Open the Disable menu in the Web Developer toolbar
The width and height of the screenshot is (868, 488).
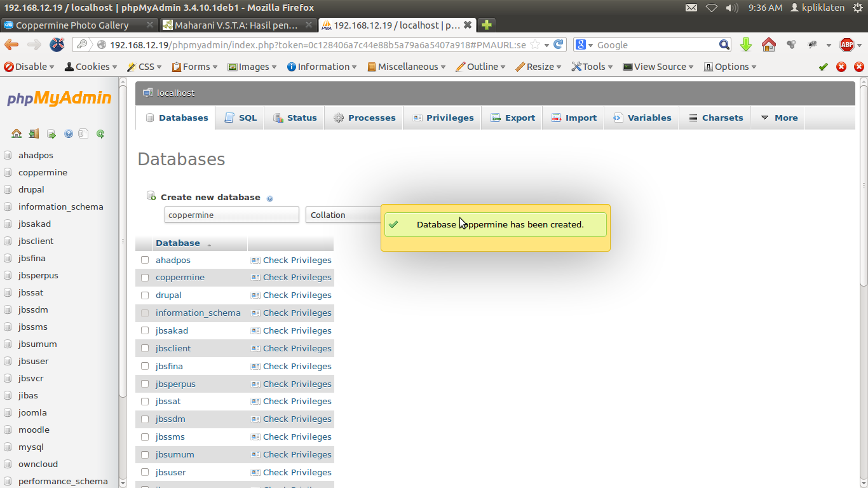pos(29,67)
